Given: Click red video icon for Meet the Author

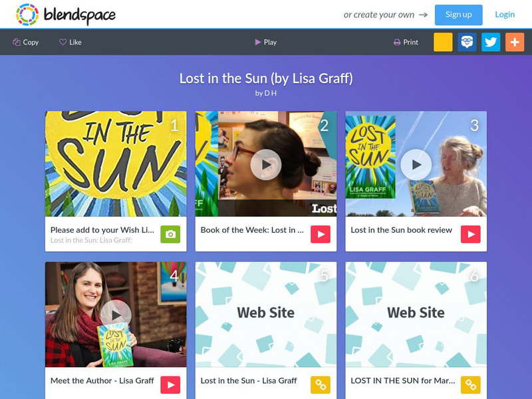Looking at the screenshot, I should click(x=170, y=385).
